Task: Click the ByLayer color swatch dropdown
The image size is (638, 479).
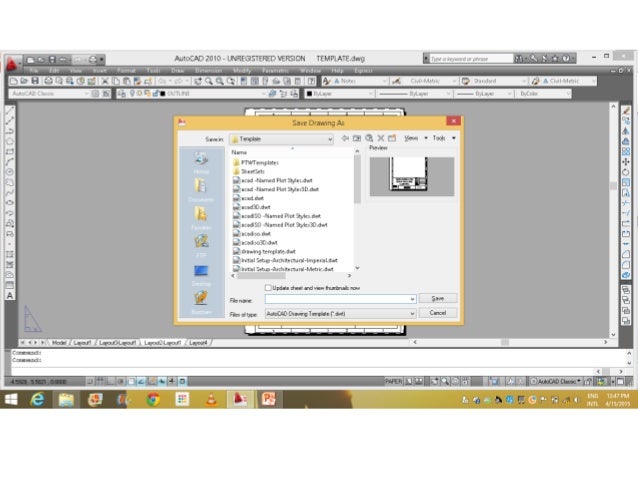Action: (339, 94)
